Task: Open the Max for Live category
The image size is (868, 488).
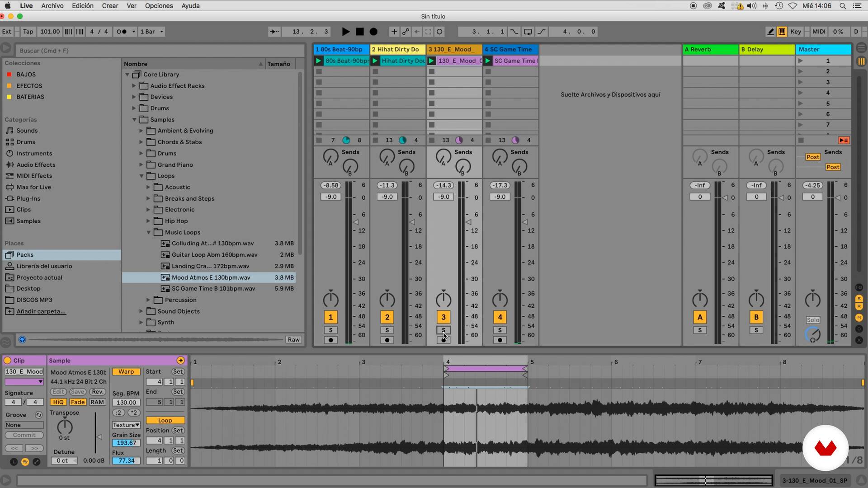Action: tap(33, 187)
